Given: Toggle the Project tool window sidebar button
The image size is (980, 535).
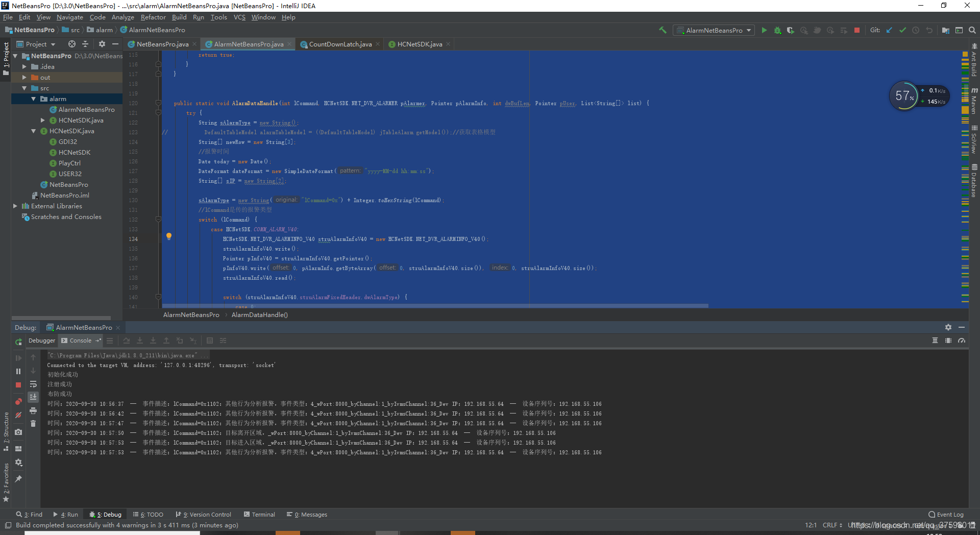Looking at the screenshot, I should tap(6, 58).
